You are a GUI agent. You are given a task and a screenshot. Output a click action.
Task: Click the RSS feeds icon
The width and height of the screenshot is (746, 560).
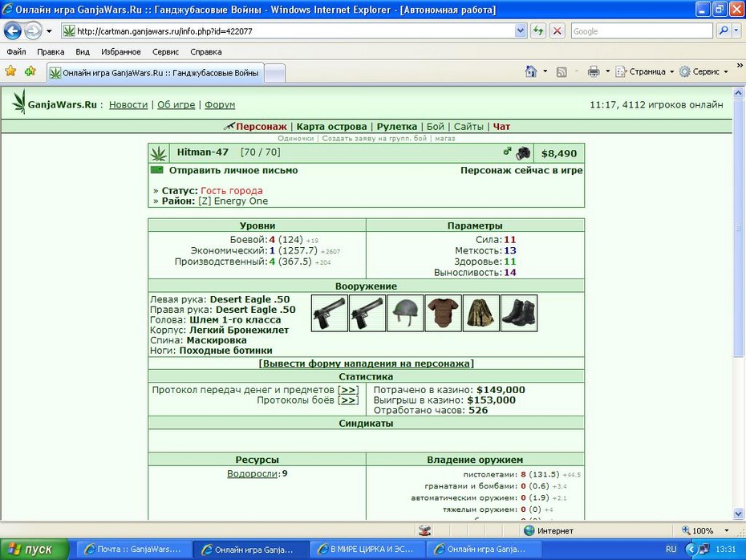562,72
